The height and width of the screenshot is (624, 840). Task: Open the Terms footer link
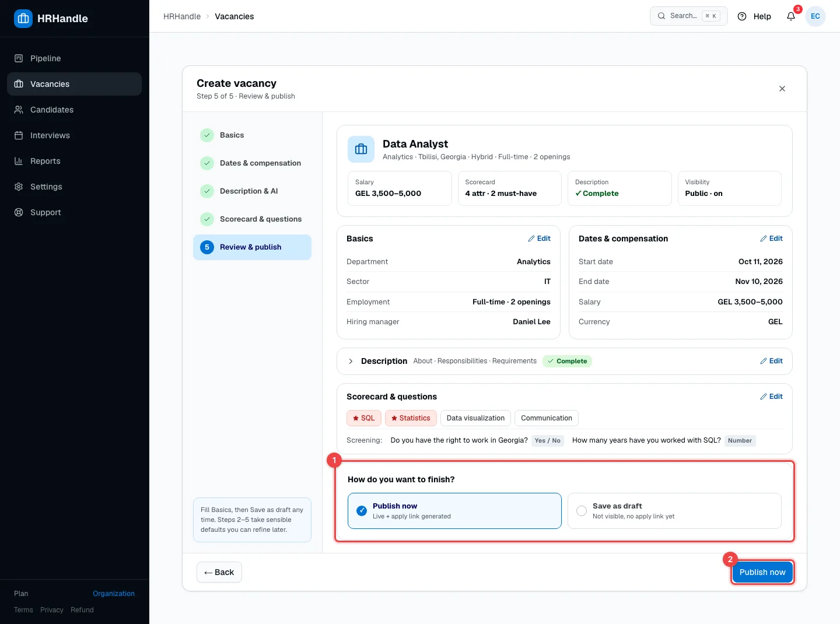23,610
